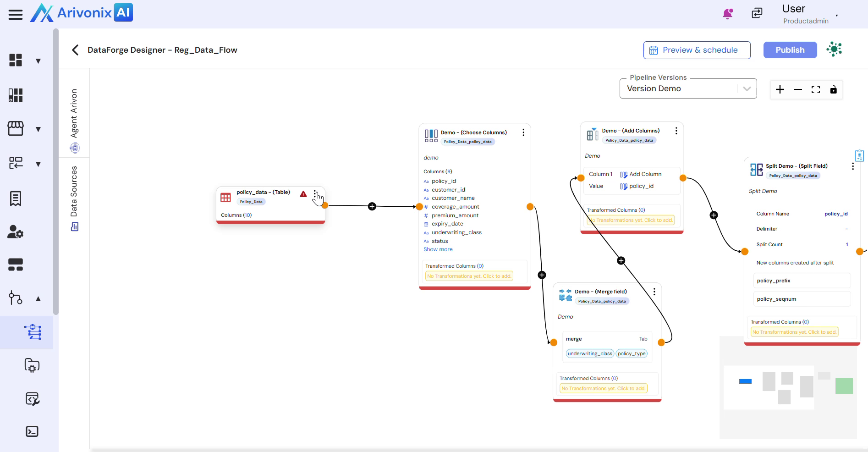Open the Merge field node options menu
Image resolution: width=868 pixels, height=452 pixels.
(654, 292)
